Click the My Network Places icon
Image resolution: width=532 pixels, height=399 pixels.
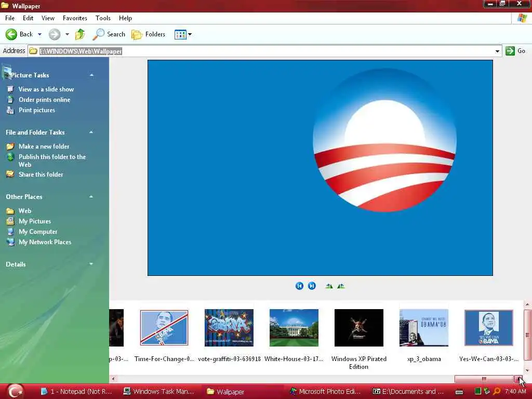point(10,242)
